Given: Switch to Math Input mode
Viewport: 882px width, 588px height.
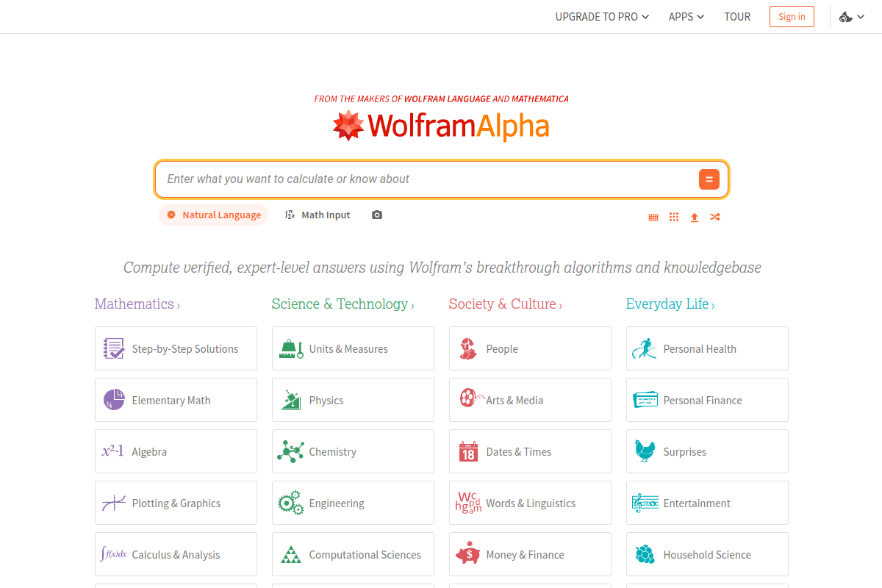Looking at the screenshot, I should point(318,215).
